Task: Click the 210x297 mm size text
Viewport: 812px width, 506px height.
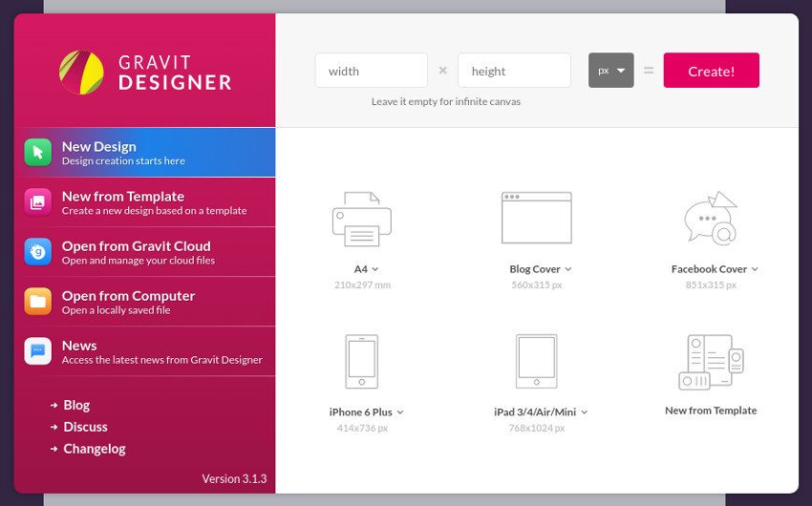Action: coord(362,285)
